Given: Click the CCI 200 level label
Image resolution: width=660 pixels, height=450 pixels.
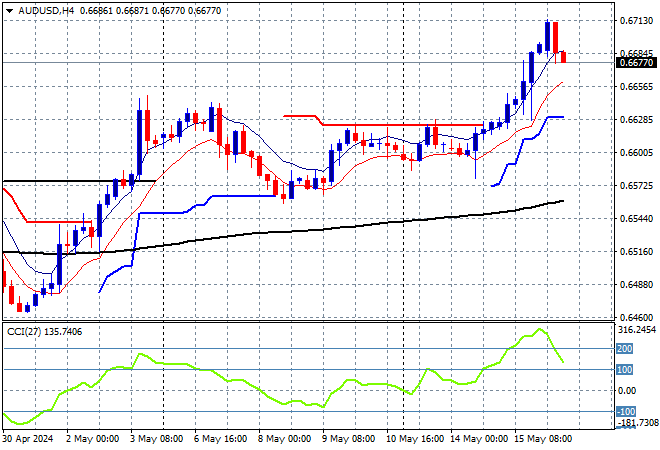Looking at the screenshot, I should [625, 349].
